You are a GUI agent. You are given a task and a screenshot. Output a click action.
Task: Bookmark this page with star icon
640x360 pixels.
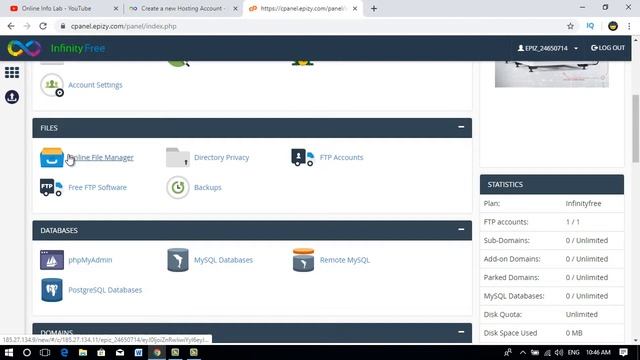pos(570,26)
